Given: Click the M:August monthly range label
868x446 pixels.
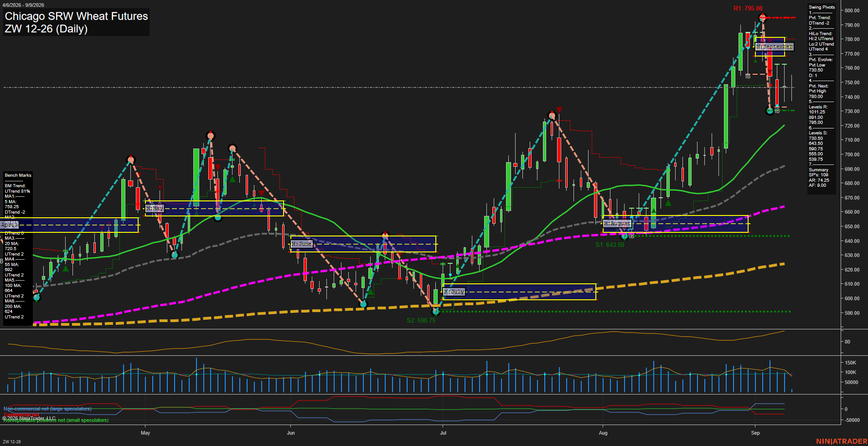Looking at the screenshot, I should point(617,223).
